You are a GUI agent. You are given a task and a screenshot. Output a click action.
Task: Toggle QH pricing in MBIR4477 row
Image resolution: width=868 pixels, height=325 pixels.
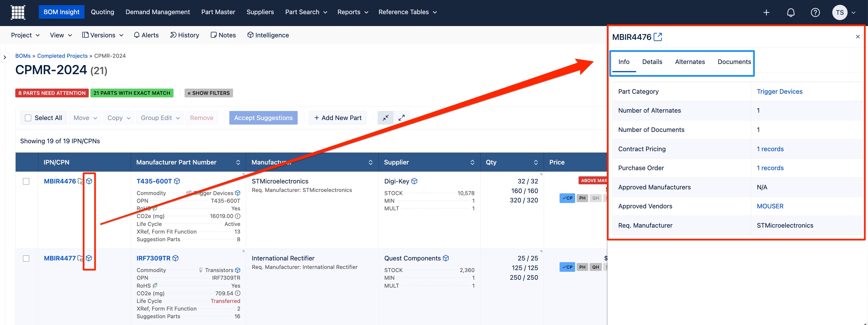coord(595,267)
